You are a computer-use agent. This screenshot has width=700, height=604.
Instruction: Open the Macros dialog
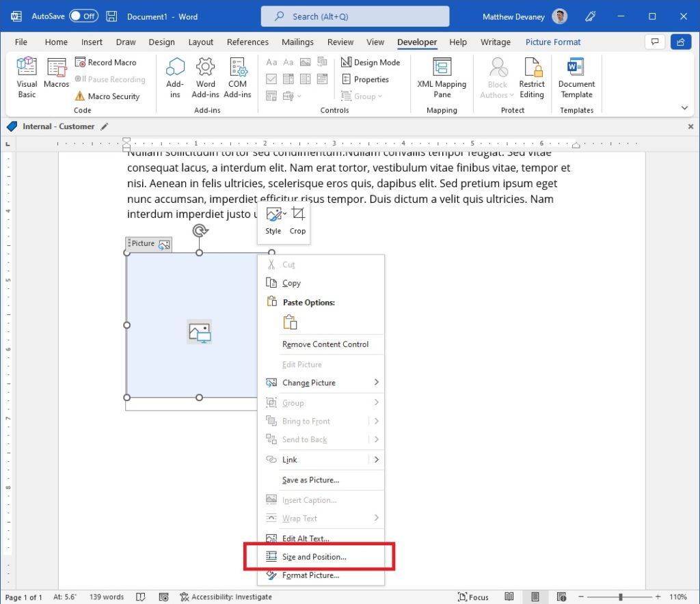point(56,72)
